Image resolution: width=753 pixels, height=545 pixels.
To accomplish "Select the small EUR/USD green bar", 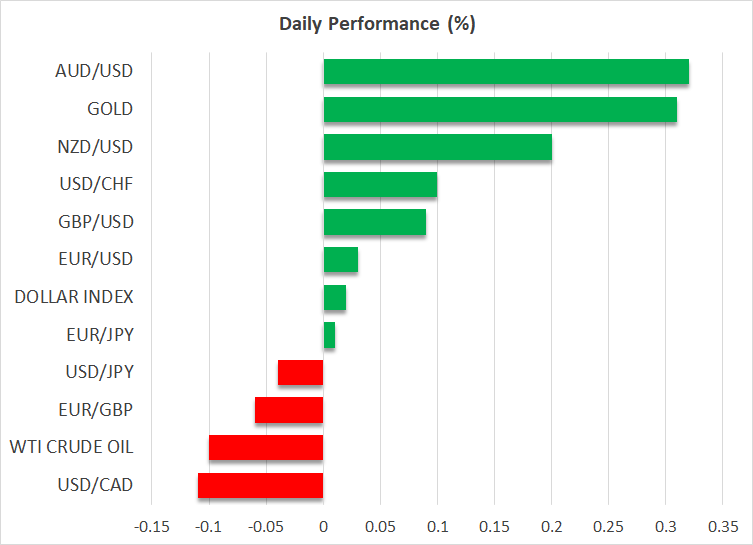I will tap(341, 260).
